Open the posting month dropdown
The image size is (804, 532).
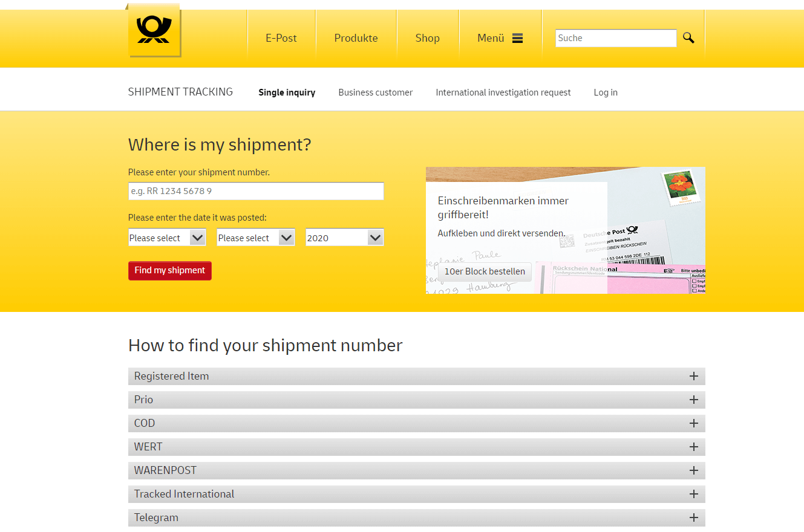click(x=255, y=237)
